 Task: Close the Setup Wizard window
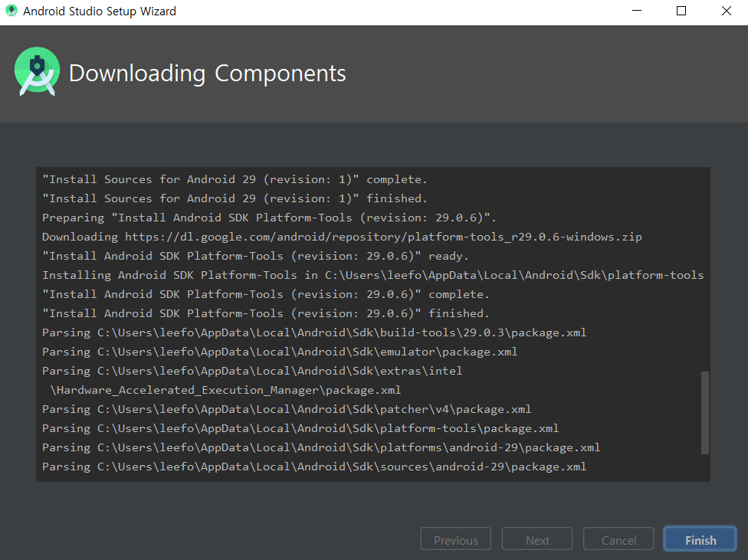point(726,11)
